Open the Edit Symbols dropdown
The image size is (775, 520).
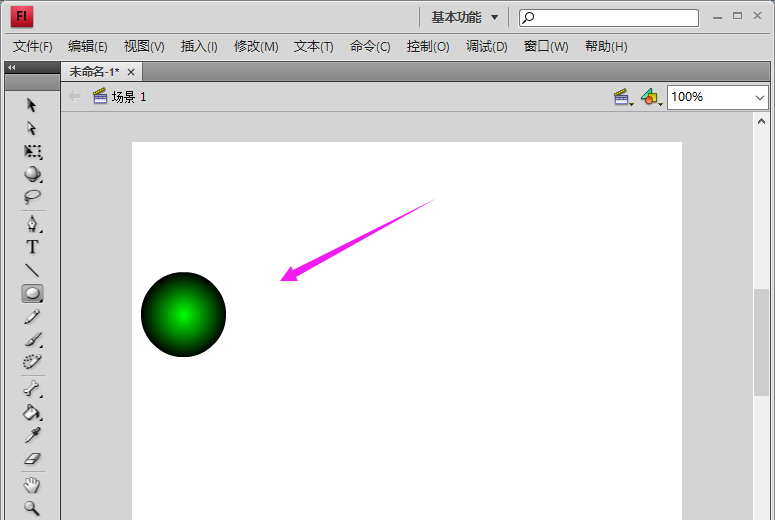(651, 97)
